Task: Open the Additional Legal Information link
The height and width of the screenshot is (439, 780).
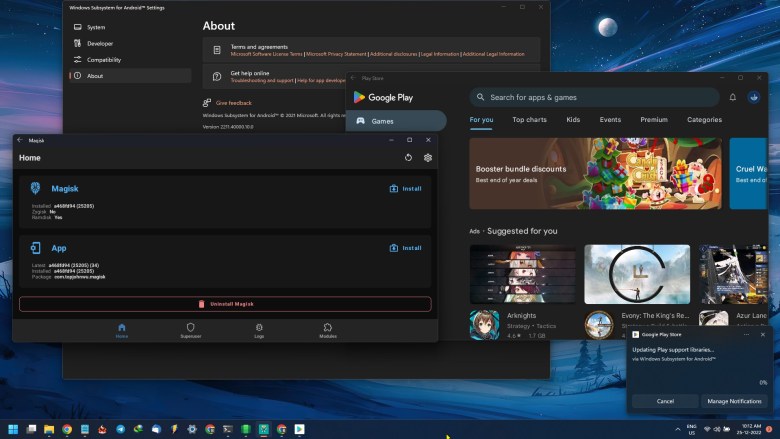Action: 493,54
